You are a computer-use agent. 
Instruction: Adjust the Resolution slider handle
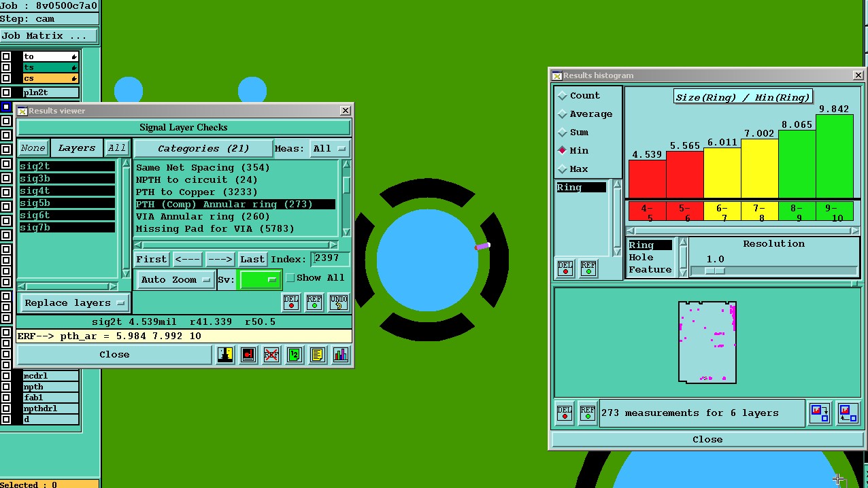click(714, 271)
